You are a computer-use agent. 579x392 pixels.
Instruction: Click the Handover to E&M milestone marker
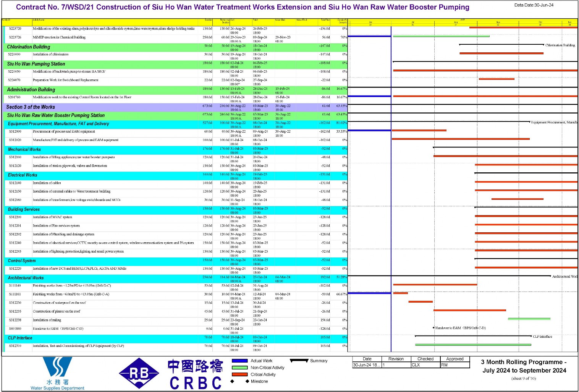[x=433, y=328]
